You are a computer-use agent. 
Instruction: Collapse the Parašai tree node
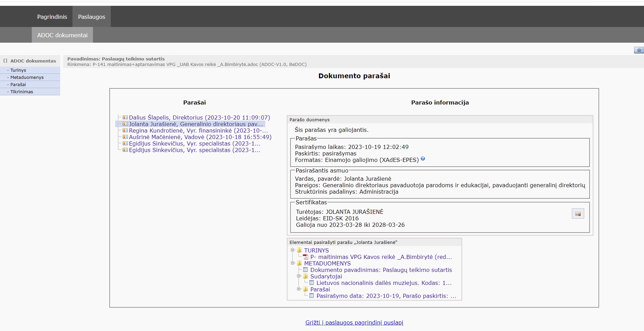tap(299, 289)
